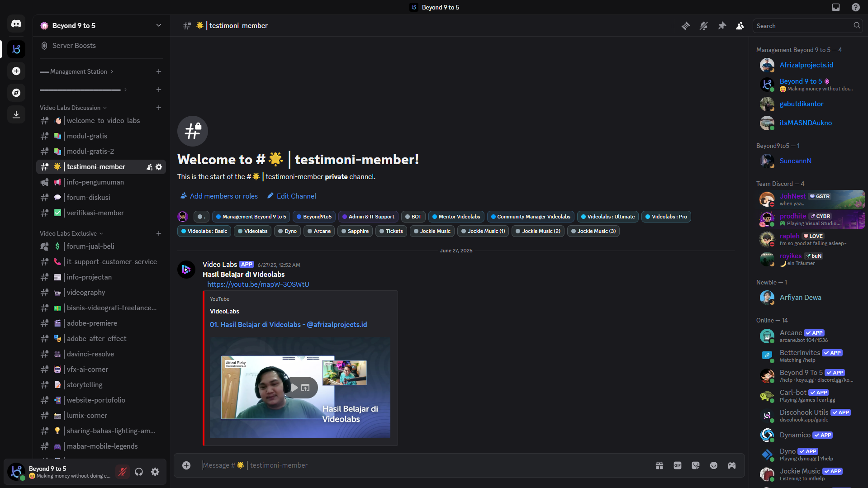Open Discover servers compass icon
868x488 pixels.
16,93
